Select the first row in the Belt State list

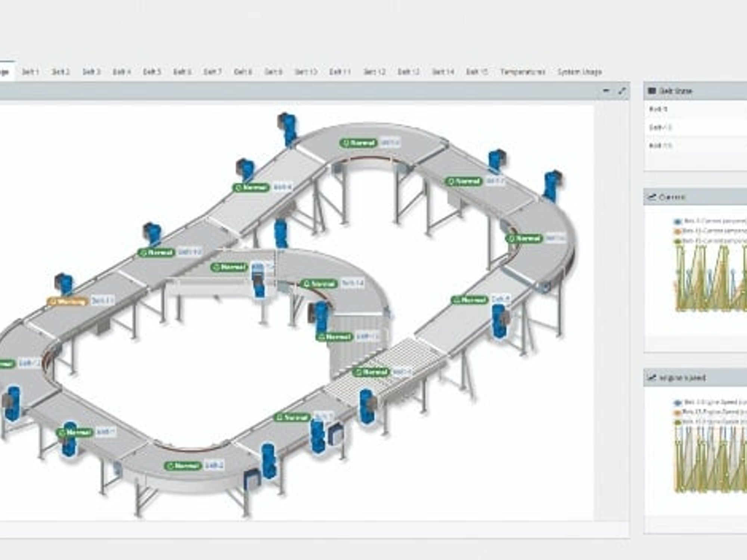(x=695, y=109)
